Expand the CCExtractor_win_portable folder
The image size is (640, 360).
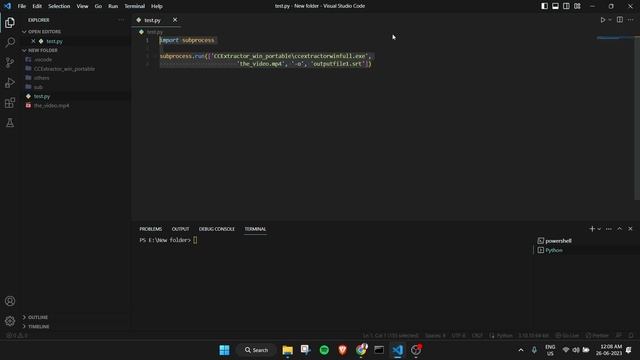(64, 69)
